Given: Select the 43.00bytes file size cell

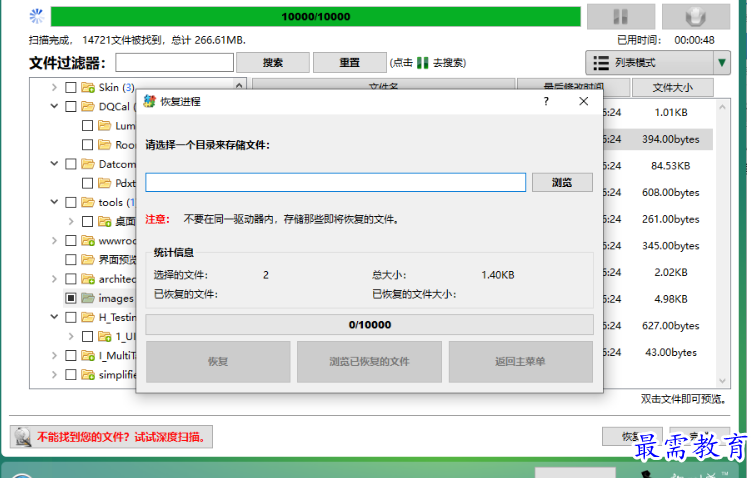Looking at the screenshot, I should point(671,353).
